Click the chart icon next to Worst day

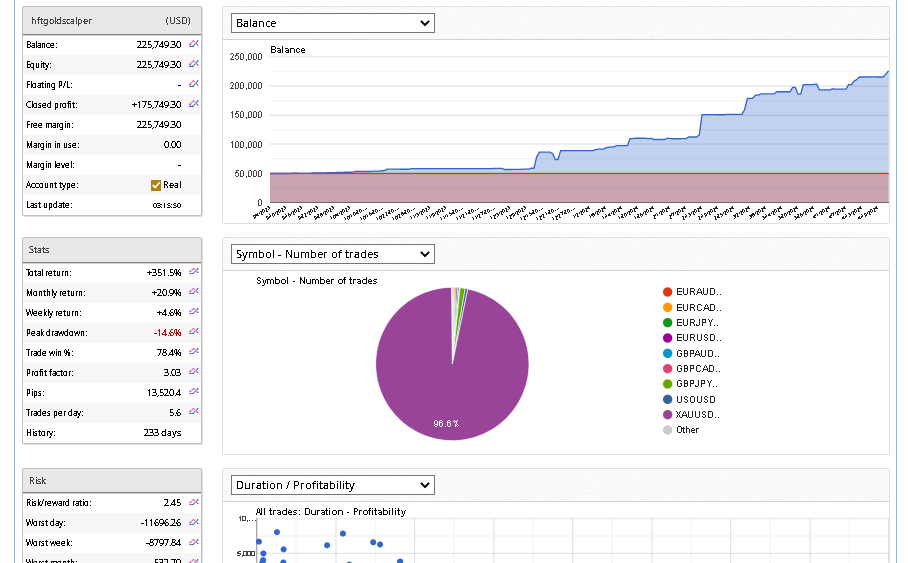(x=194, y=522)
